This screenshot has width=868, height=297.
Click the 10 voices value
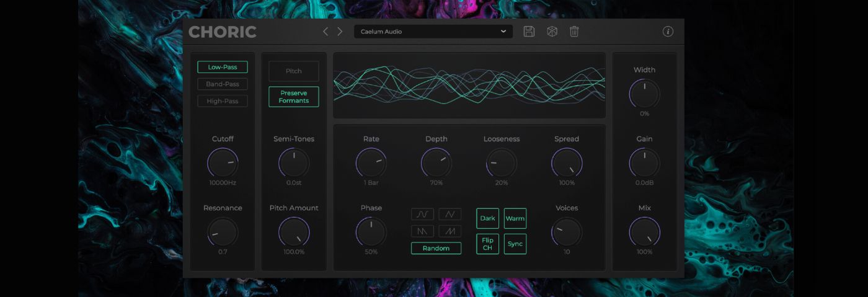(567, 252)
